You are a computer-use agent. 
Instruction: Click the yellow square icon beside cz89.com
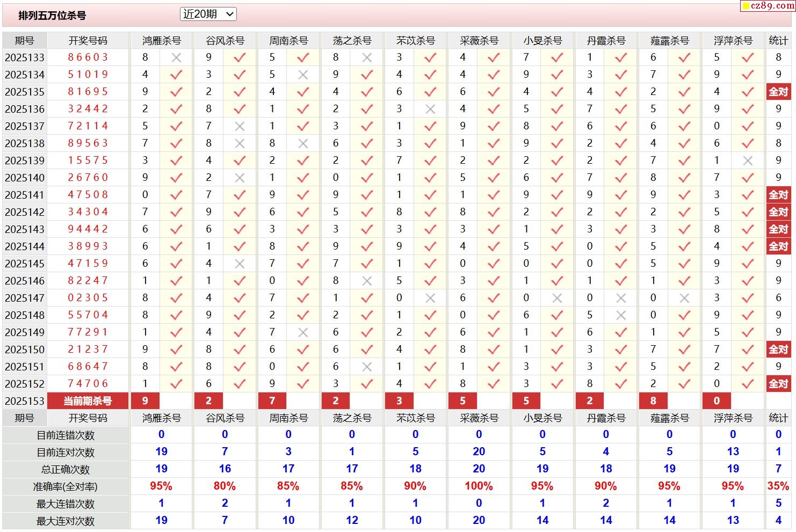point(746,6)
